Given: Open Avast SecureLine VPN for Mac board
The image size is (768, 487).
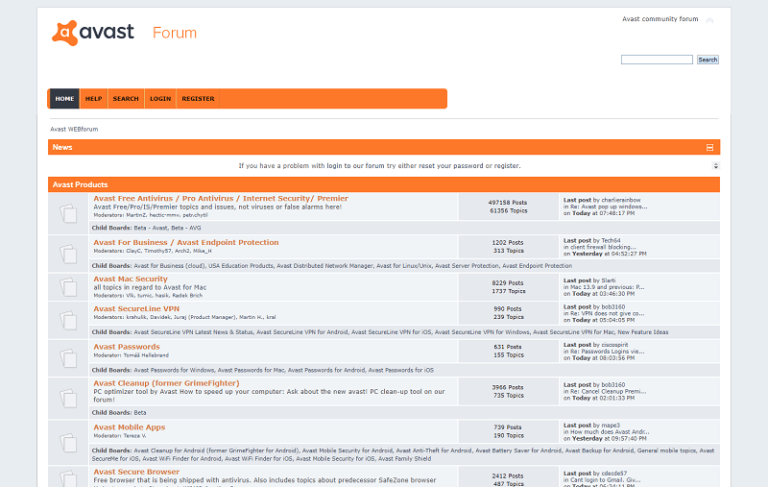Looking at the screenshot, I should (574, 332).
